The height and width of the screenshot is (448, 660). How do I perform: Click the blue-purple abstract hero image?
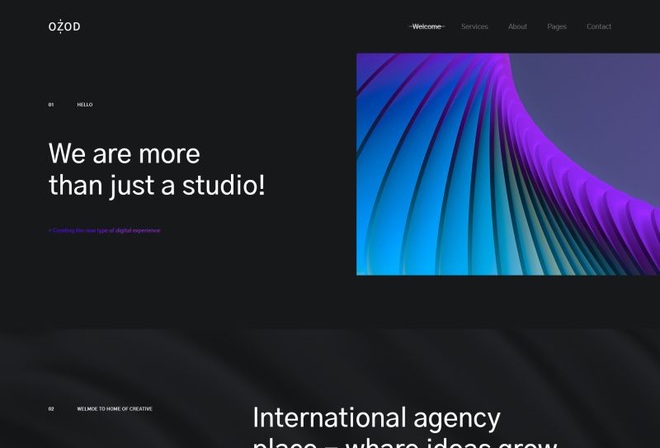(x=508, y=164)
